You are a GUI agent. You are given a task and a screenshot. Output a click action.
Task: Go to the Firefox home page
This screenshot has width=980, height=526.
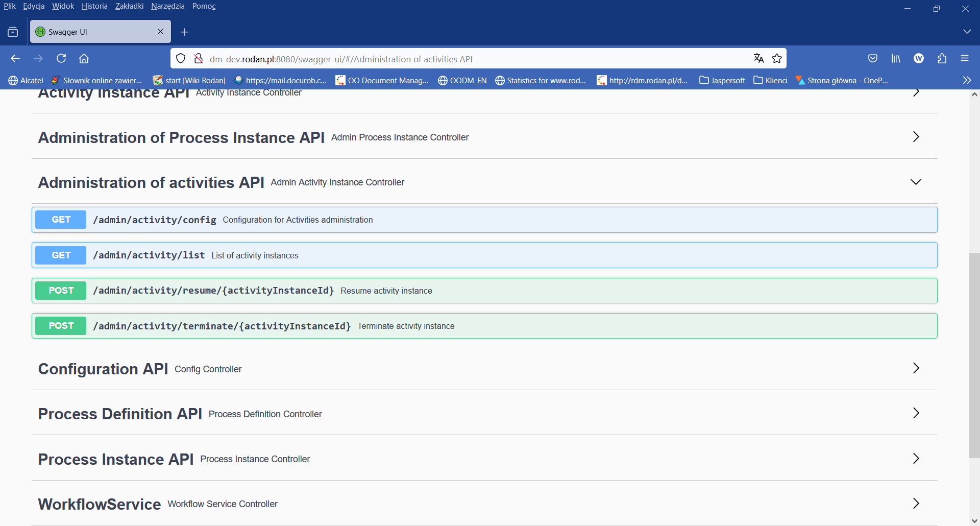coord(84,58)
